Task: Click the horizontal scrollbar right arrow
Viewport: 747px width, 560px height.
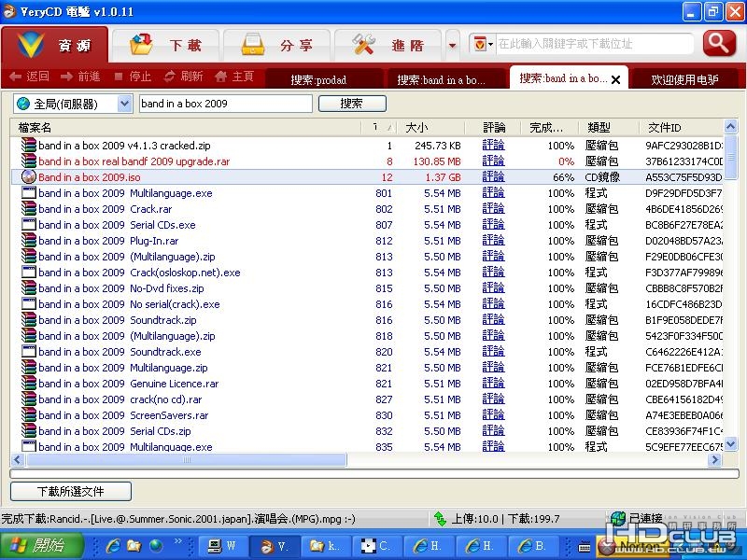Action: coord(714,459)
